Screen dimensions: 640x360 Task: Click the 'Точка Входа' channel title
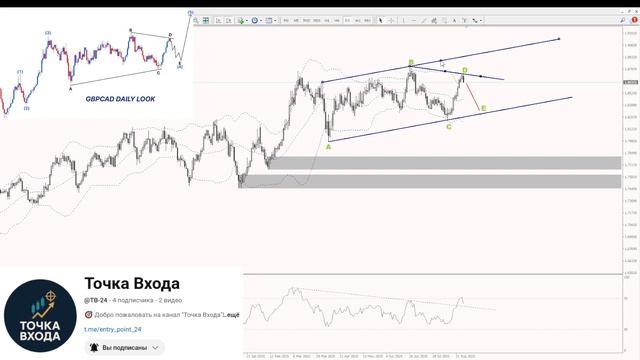(132, 283)
